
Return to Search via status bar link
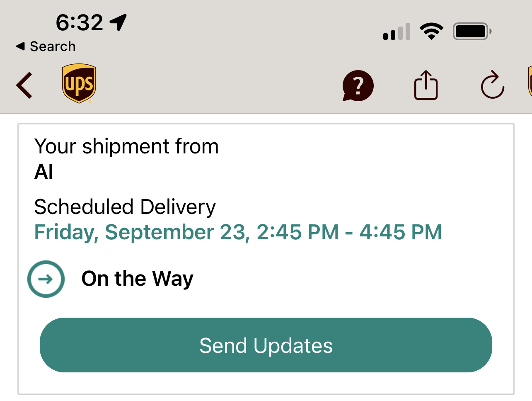click(52, 46)
